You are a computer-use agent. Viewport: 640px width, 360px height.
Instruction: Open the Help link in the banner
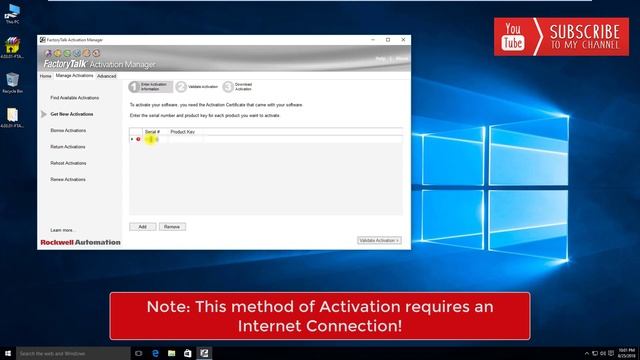pyautogui.click(x=380, y=59)
